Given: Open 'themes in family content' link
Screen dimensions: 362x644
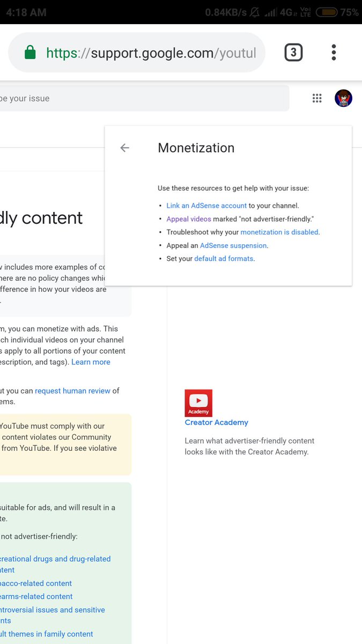Looking at the screenshot, I should pos(47,634).
